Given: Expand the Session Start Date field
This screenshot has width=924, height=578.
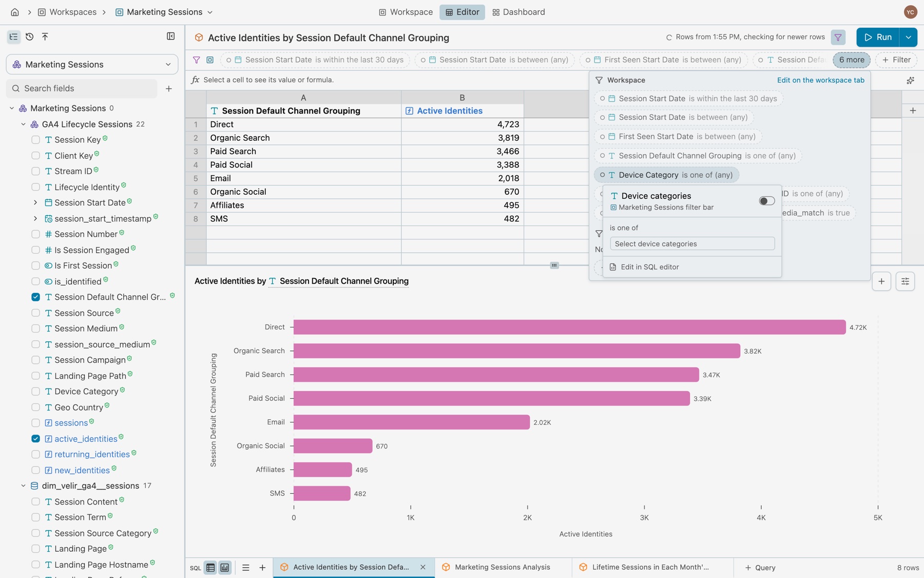Looking at the screenshot, I should (35, 203).
